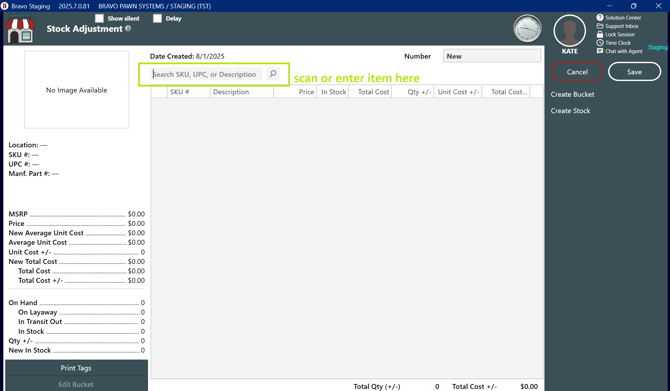Sort by the Description column header
This screenshot has width=670, height=391.
(241, 92)
